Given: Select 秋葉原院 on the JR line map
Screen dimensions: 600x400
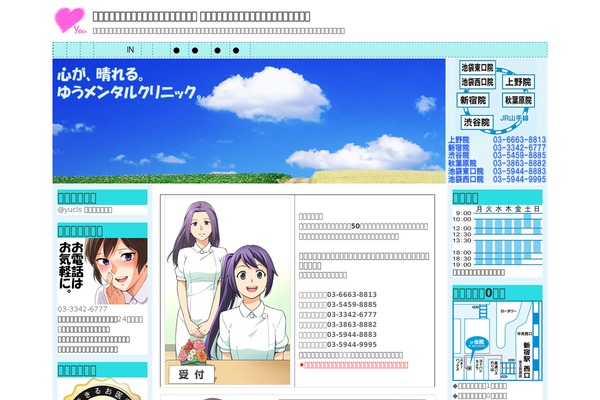Looking at the screenshot, I should tap(518, 100).
